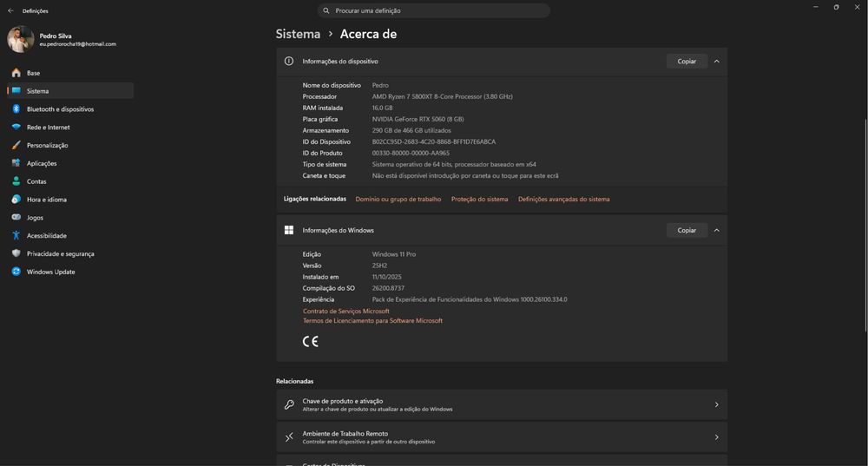Viewport: 868px width, 466px height.
Task: Click the Pack de Experiência value
Action: pos(470,299)
